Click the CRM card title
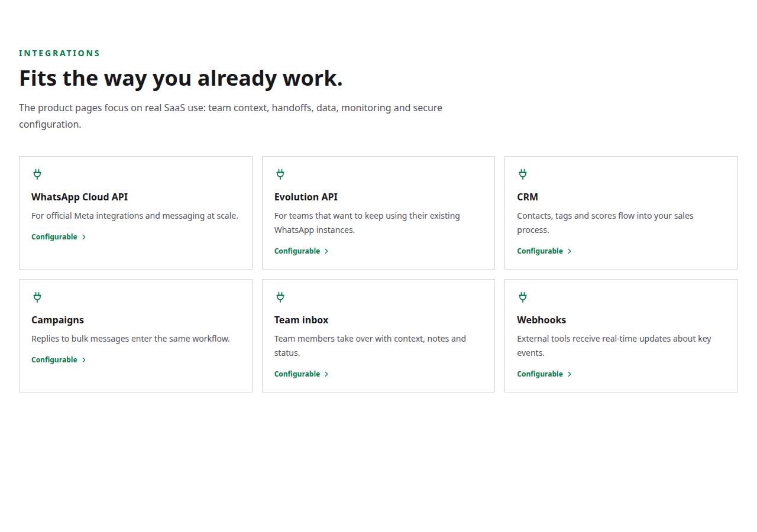The width and height of the screenshot is (757, 532). 528,197
